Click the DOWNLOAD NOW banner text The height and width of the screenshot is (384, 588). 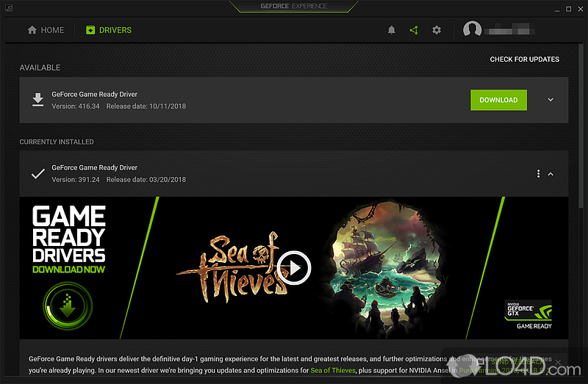(68, 269)
